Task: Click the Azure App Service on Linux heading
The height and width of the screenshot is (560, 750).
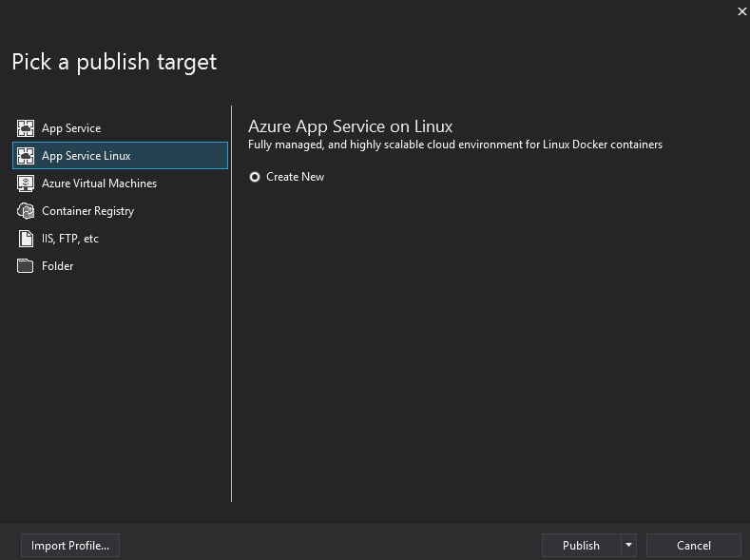Action: tap(350, 126)
